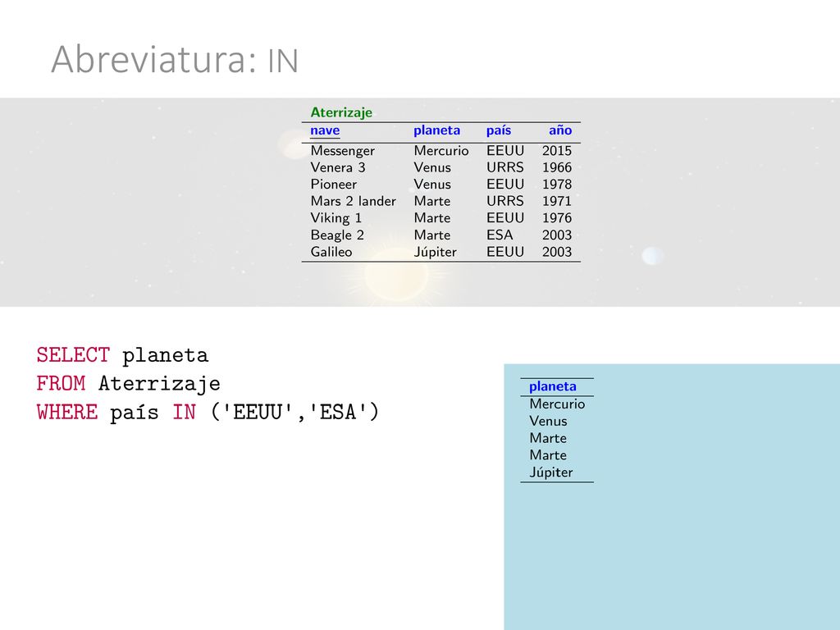This screenshot has width=840, height=630.
Task: Click the 'país' column header in Aterrizaje table
Action: [498, 130]
